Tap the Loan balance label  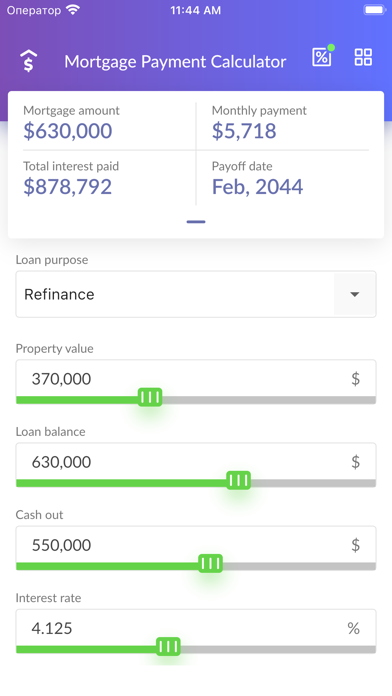[x=51, y=431]
